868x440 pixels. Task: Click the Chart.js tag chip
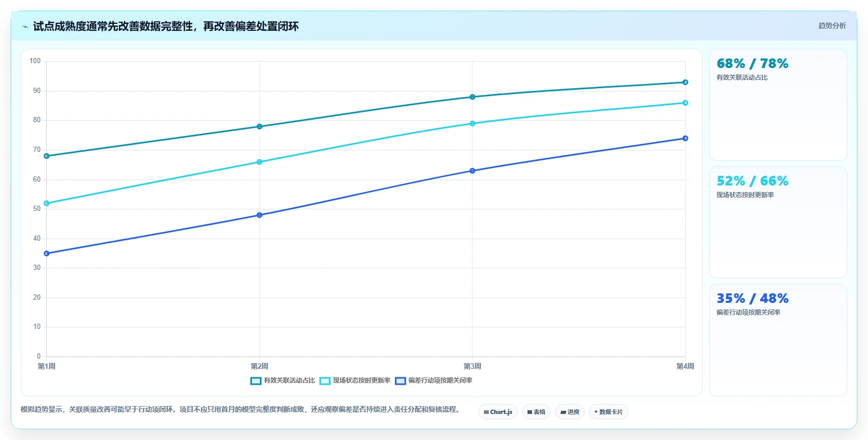coord(498,412)
